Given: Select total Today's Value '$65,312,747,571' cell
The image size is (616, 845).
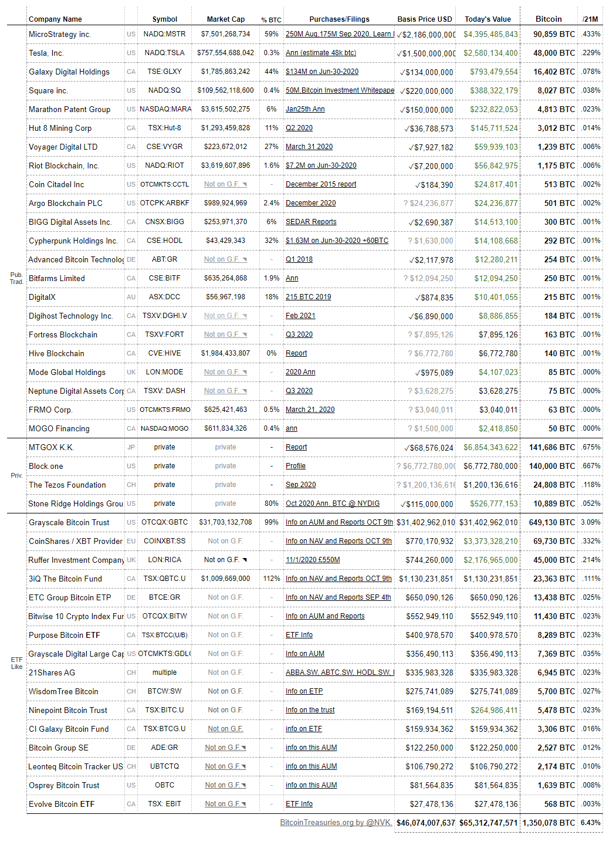Looking at the screenshot, I should tap(488, 823).
